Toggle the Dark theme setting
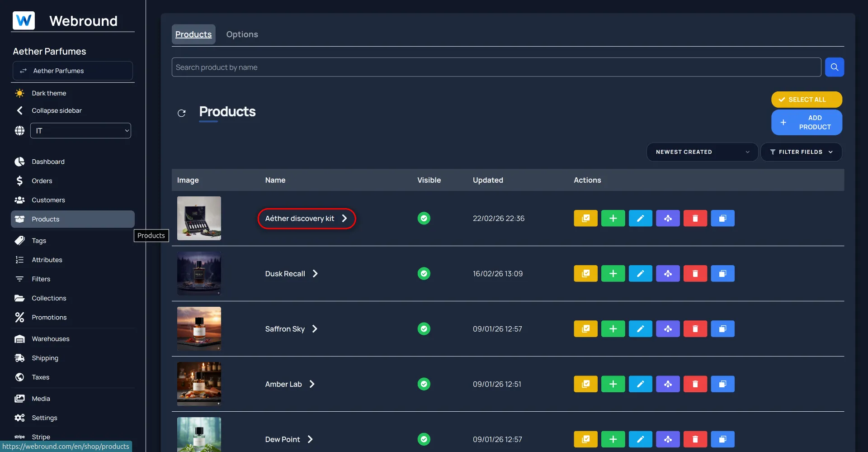The height and width of the screenshot is (452, 868). pos(49,93)
